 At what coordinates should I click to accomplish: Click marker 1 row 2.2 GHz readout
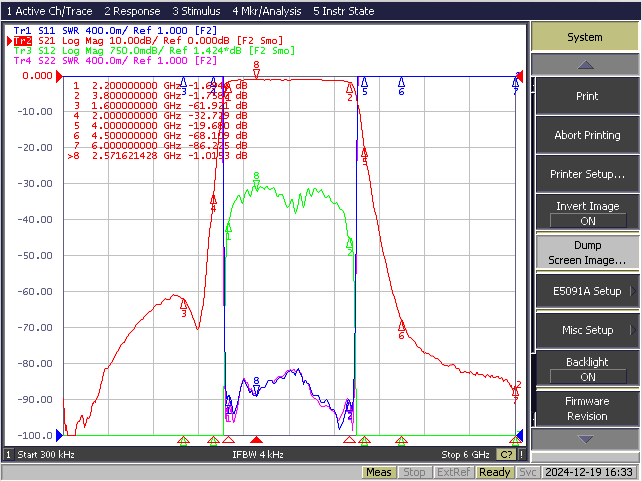[x=160, y=86]
